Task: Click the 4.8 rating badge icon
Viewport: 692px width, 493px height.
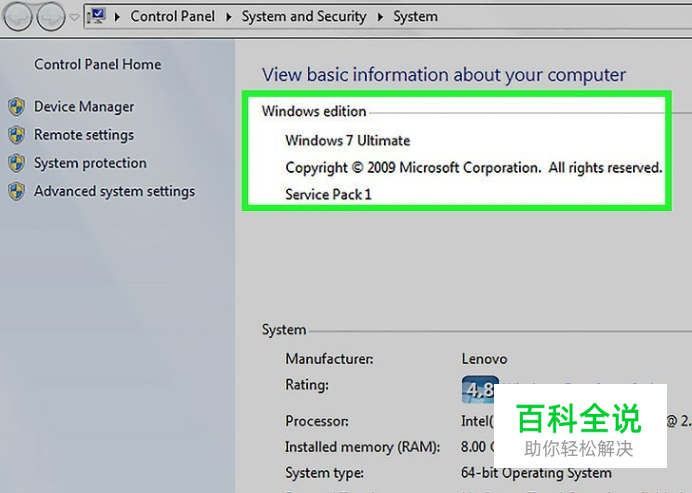Action: pos(479,388)
